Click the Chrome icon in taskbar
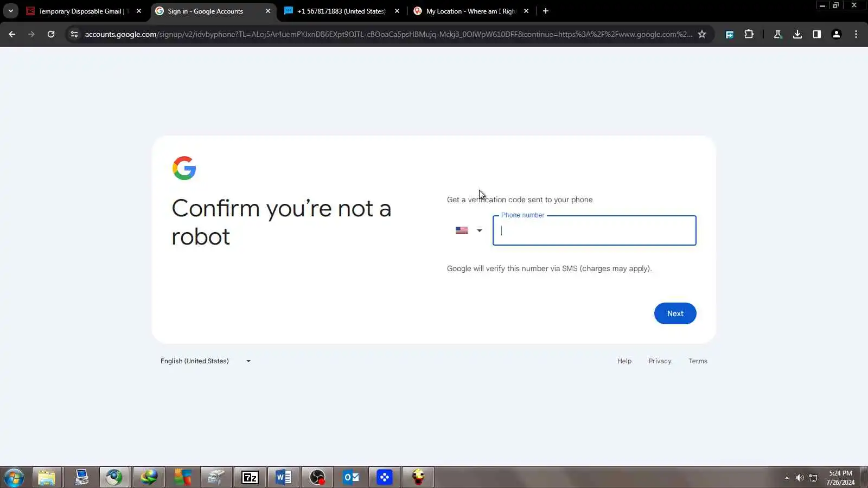This screenshot has height=488, width=868. 114,478
